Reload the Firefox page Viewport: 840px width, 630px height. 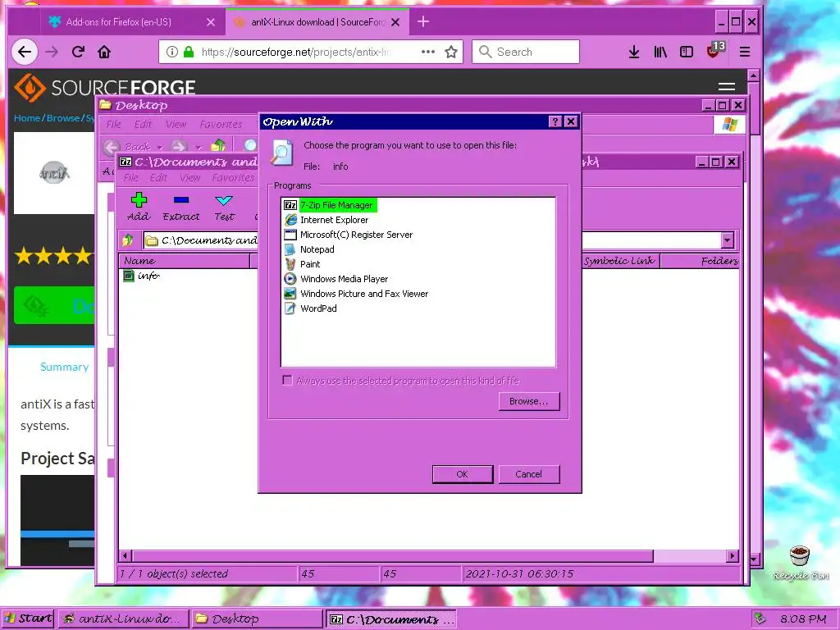click(78, 52)
